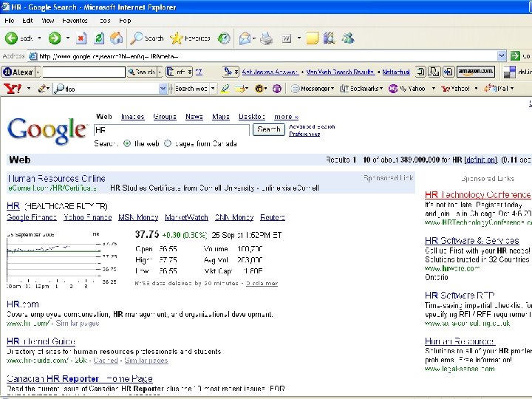The width and height of the screenshot is (532, 399).
Task: Go back with the green Back arrow
Action: tap(11, 38)
